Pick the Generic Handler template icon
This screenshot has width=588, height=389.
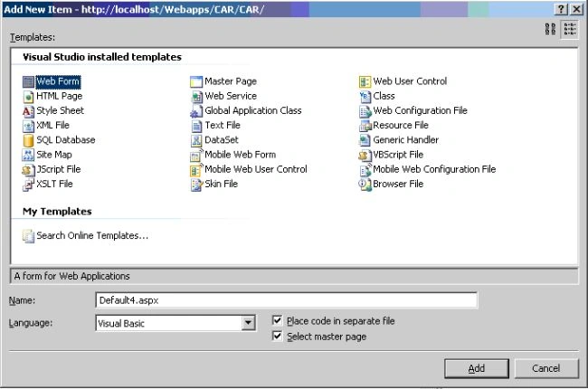click(365, 140)
